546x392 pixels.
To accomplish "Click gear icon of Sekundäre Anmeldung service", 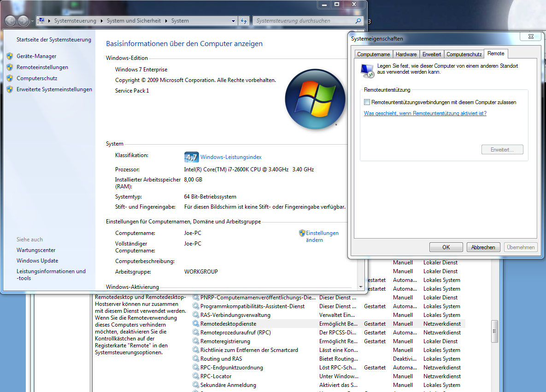I will (196, 385).
